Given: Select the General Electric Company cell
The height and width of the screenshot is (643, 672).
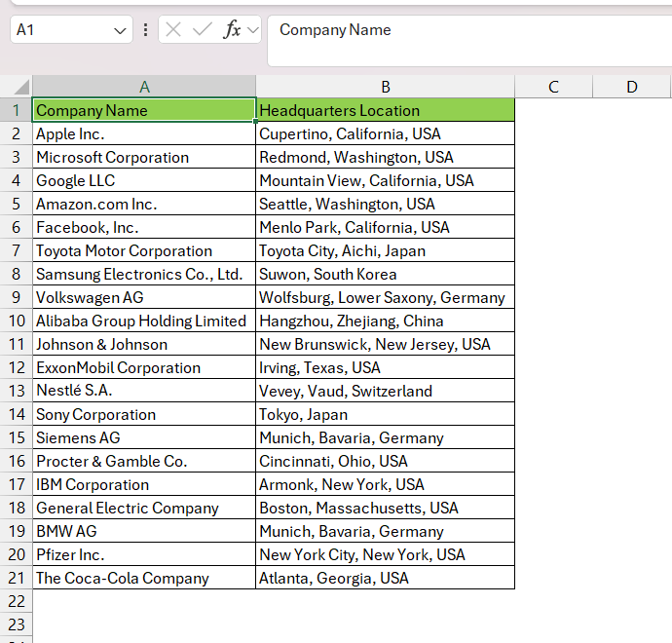Looking at the screenshot, I should click(x=144, y=508).
